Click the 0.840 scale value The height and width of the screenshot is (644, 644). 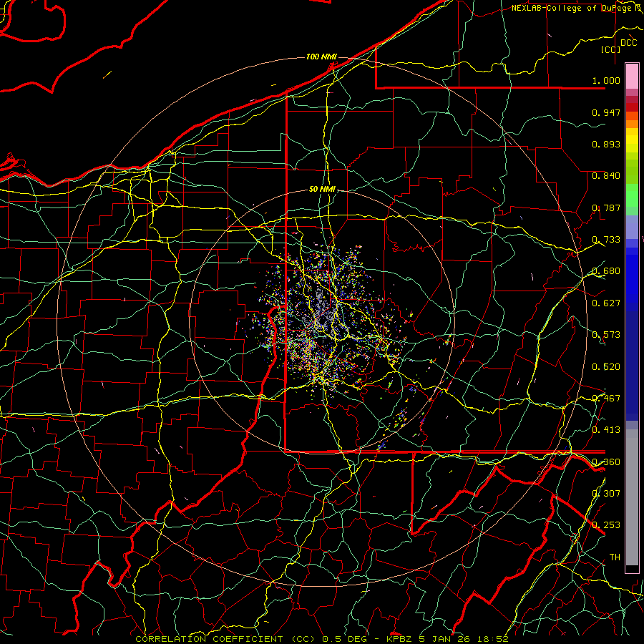606,176
